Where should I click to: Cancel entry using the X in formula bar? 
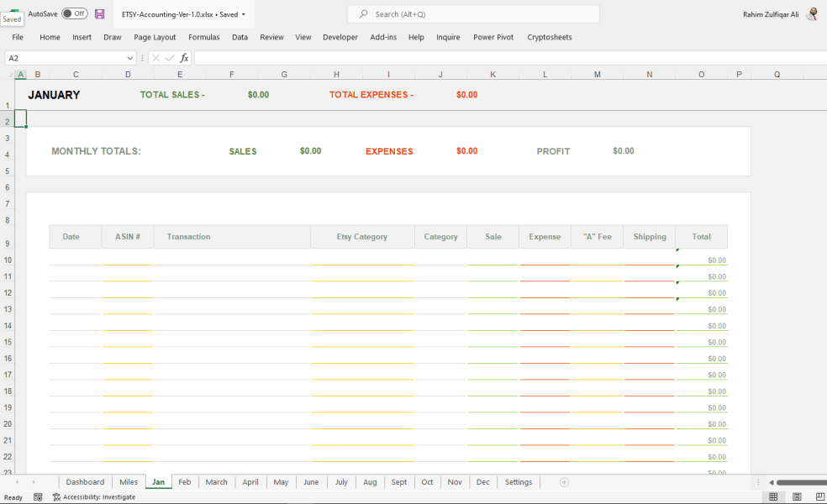click(155, 57)
